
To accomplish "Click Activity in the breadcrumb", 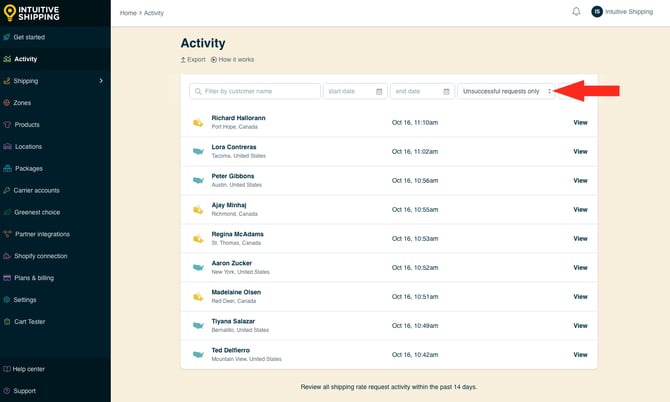I will point(154,13).
